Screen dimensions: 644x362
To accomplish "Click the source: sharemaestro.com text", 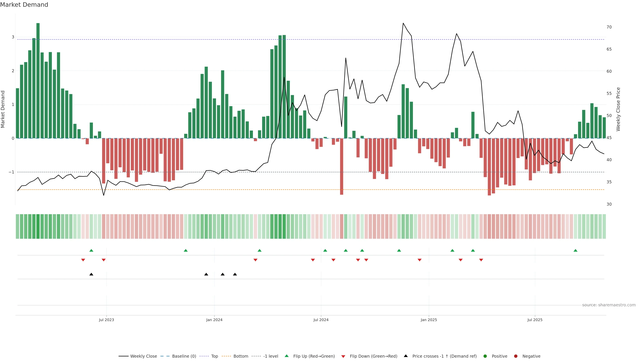I will pyautogui.click(x=609, y=305).
